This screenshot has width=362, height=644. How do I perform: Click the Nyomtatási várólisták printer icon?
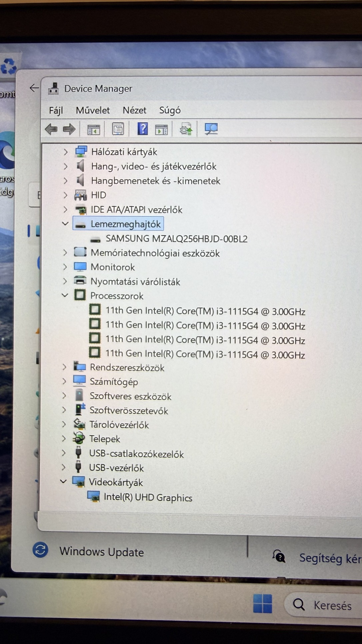click(80, 281)
